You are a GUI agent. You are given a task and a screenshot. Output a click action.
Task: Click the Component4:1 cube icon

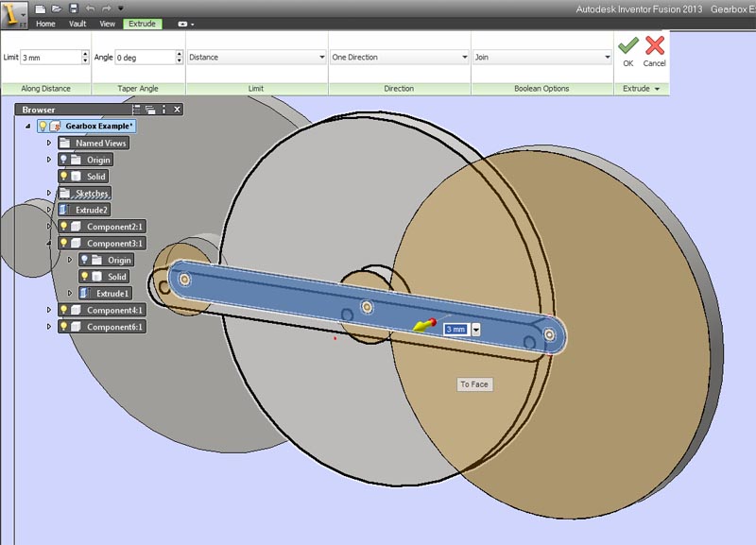tap(76, 310)
